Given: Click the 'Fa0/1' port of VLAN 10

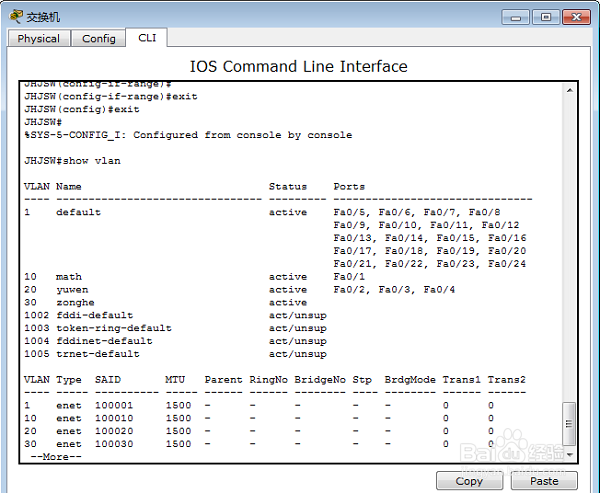Looking at the screenshot, I should click(x=349, y=276).
